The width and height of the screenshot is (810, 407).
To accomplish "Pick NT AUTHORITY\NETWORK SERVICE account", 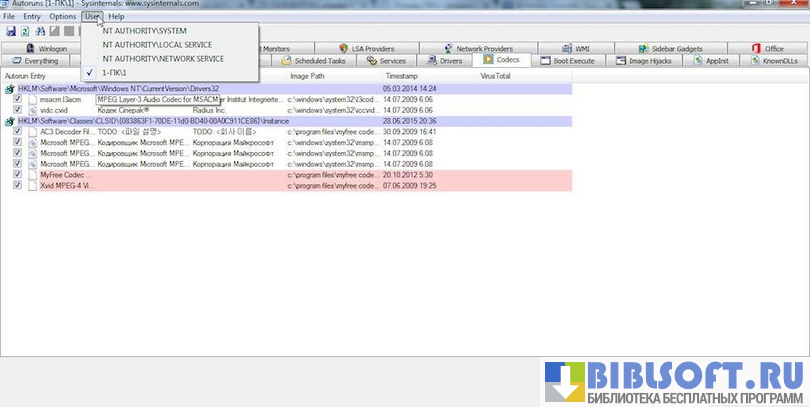I will 162,59.
